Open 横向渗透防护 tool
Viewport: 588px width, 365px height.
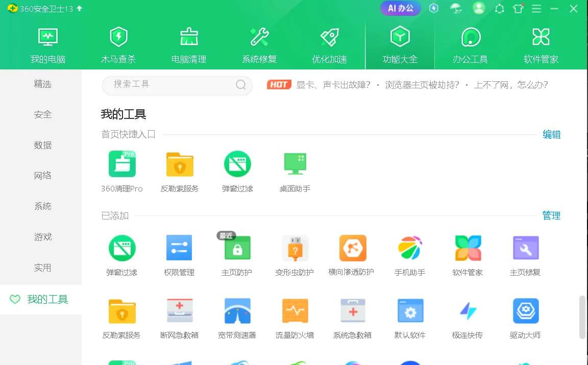pyautogui.click(x=353, y=254)
